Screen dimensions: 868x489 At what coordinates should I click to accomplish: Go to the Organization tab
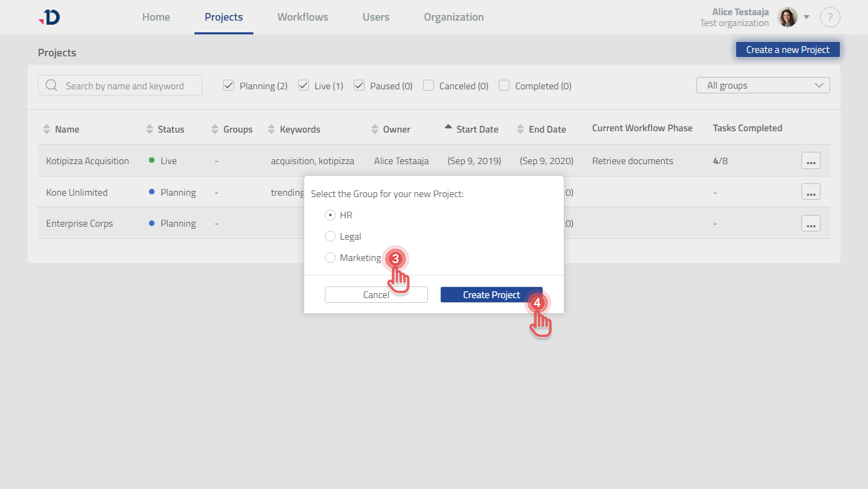coord(453,17)
